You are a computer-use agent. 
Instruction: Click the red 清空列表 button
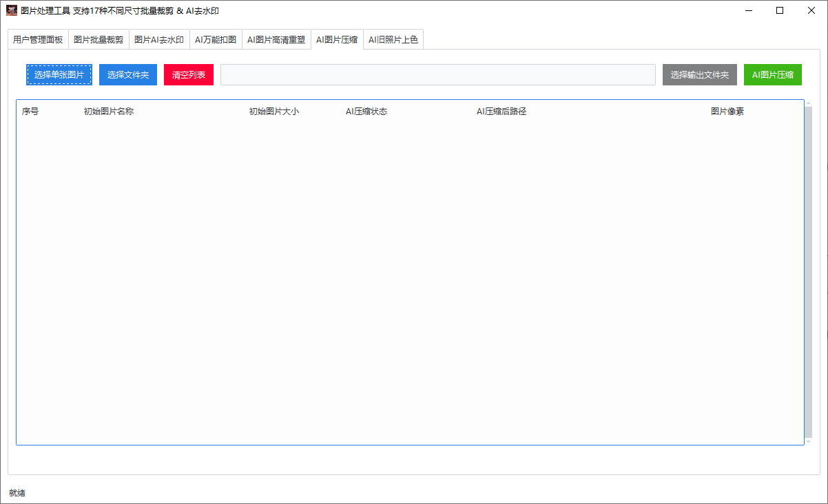pyautogui.click(x=189, y=74)
